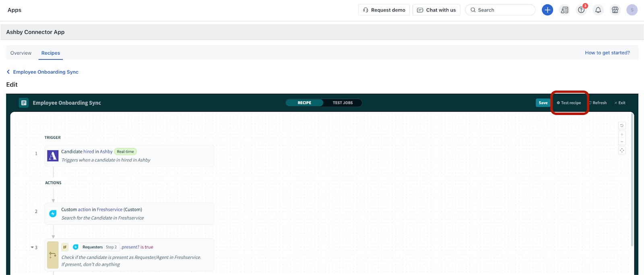Screen dimensions: 644x275
Task: Click the IF badge in step 3
Action: 65,247
